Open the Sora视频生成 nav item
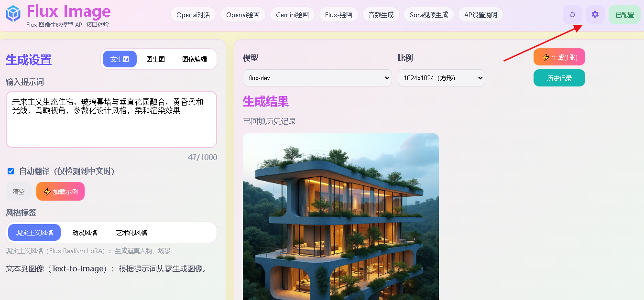644x300 pixels. click(x=429, y=15)
